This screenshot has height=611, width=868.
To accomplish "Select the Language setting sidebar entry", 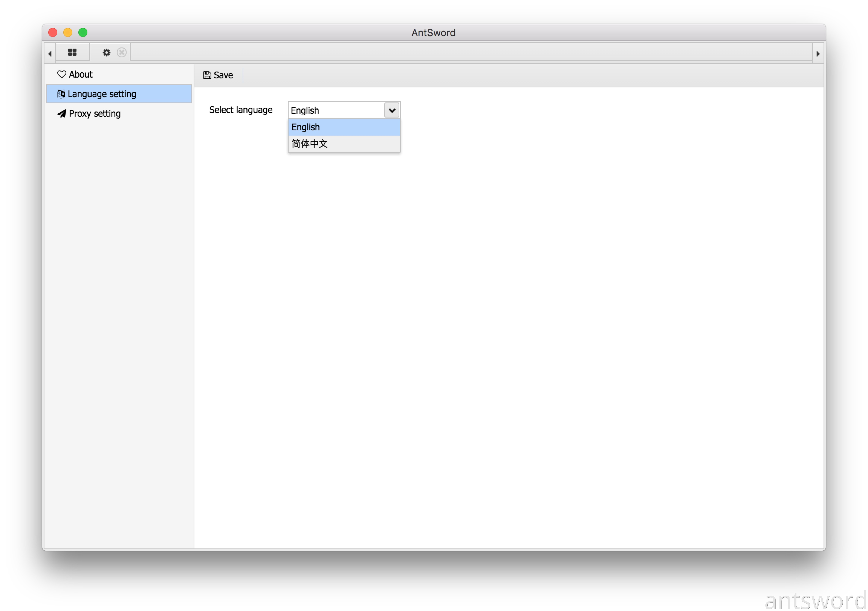I will coord(102,94).
